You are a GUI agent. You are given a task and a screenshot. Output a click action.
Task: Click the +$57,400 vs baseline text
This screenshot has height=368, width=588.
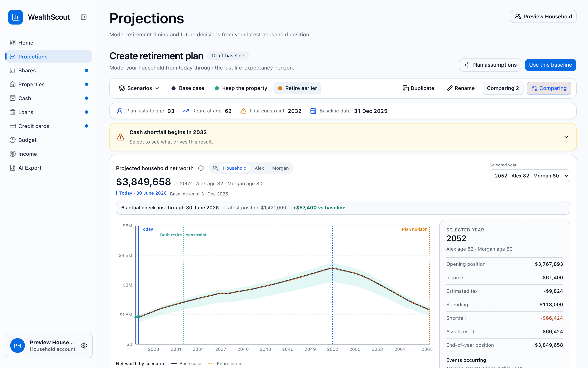(319, 208)
